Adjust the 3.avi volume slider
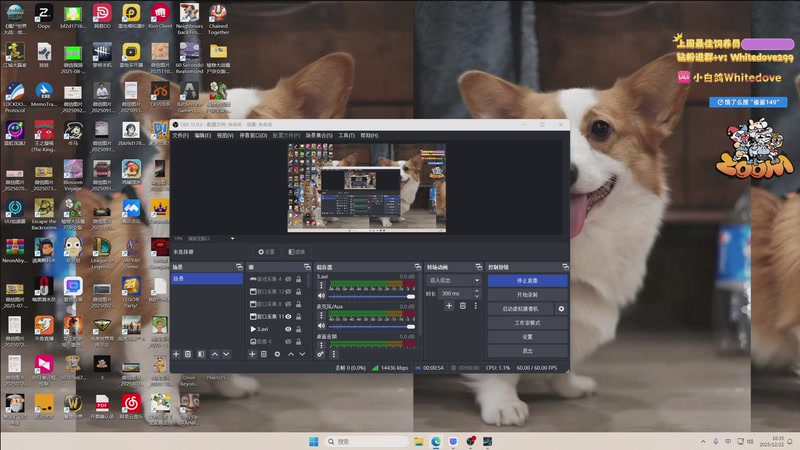The width and height of the screenshot is (800, 450). 372,296
